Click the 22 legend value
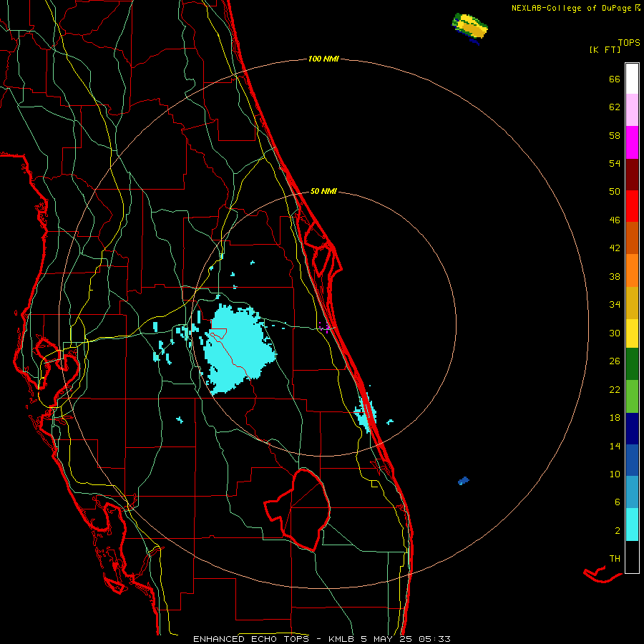The height and width of the screenshot is (644, 644). [615, 389]
